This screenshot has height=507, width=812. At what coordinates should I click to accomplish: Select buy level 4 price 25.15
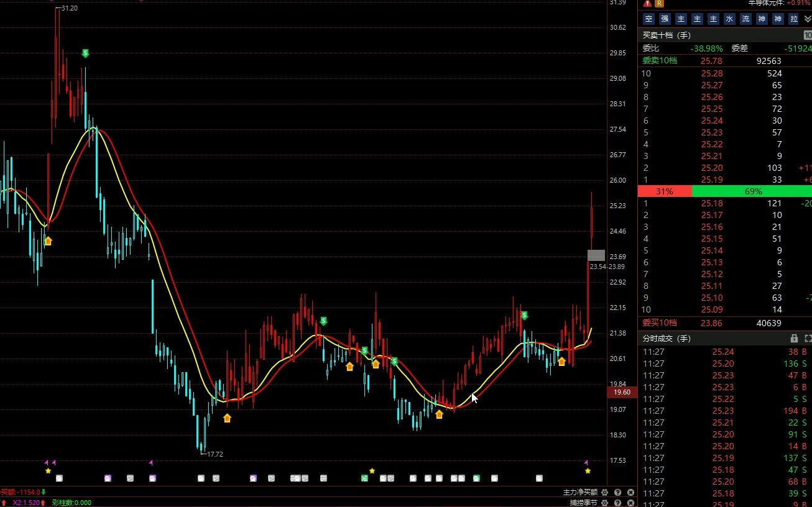712,239
